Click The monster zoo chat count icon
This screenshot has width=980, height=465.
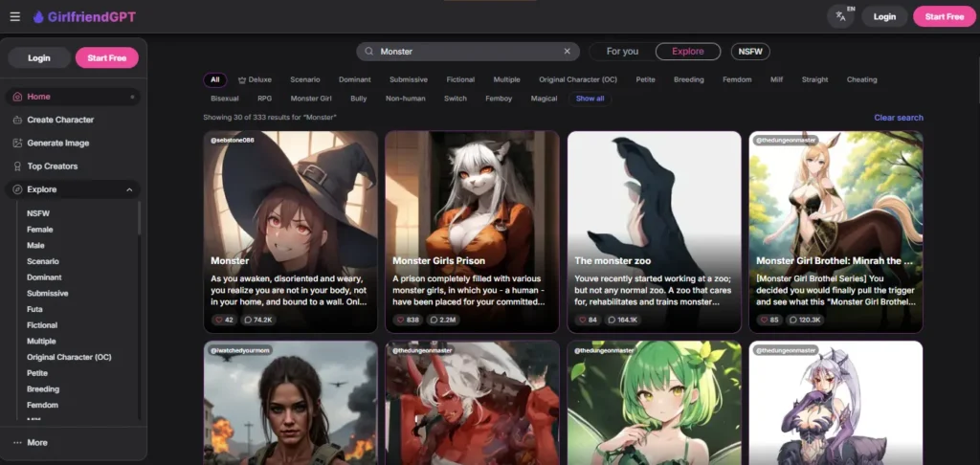click(612, 320)
